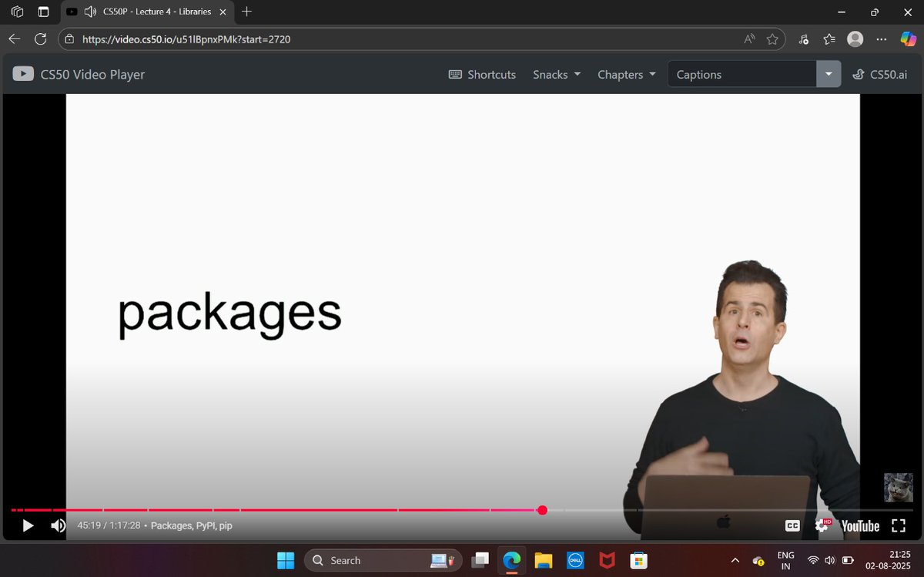Open Microsoft Edge from taskbar
The width and height of the screenshot is (924, 577).
[x=512, y=560]
